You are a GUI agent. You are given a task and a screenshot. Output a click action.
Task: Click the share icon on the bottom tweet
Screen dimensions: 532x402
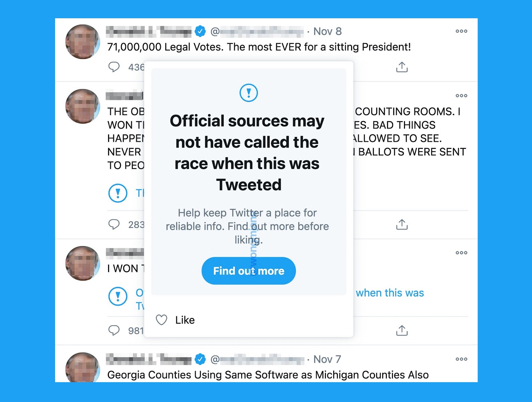[x=402, y=330]
